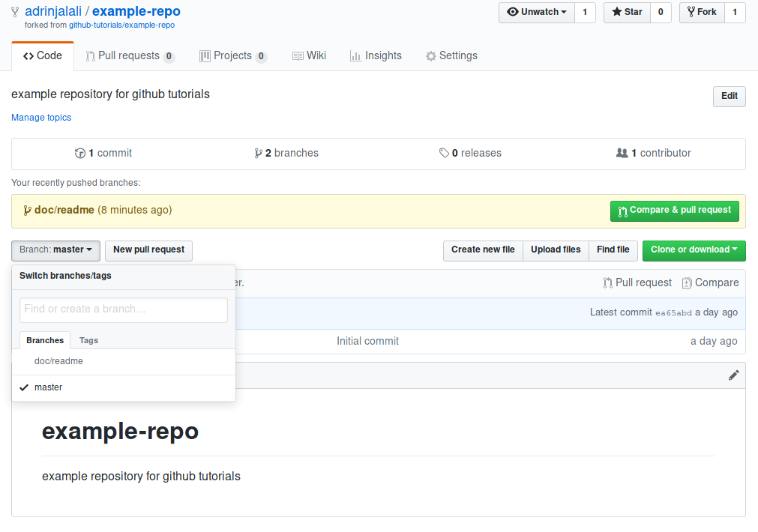The image size is (758, 532).
Task: Focus the Find or create a branch field
Action: click(123, 309)
